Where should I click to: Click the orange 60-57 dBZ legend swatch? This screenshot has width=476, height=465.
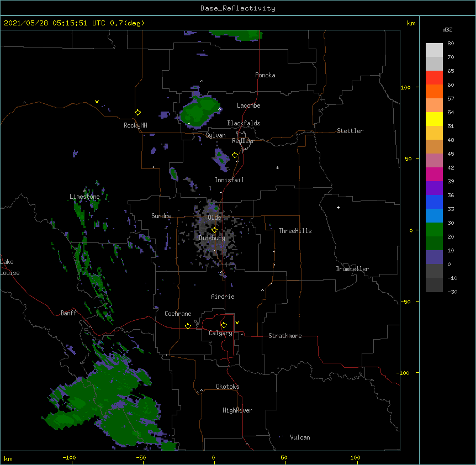(x=434, y=92)
